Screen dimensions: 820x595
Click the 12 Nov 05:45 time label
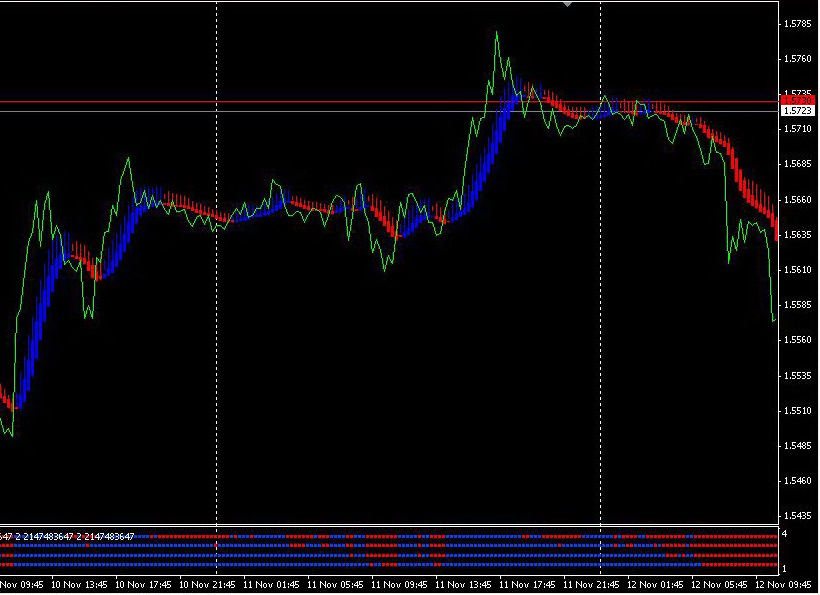click(719, 585)
